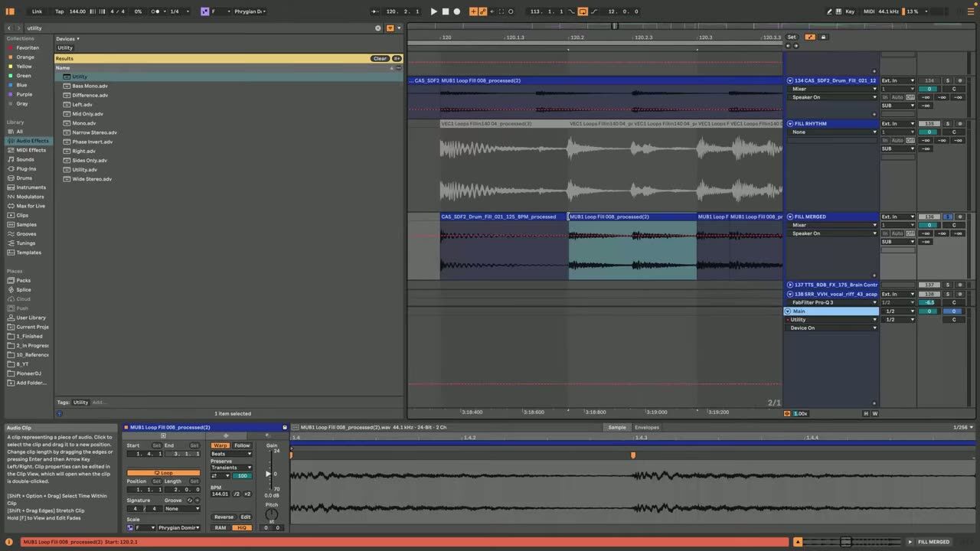Click the Edit button in clip view
Screen dimensions: 980x551
coord(246,517)
